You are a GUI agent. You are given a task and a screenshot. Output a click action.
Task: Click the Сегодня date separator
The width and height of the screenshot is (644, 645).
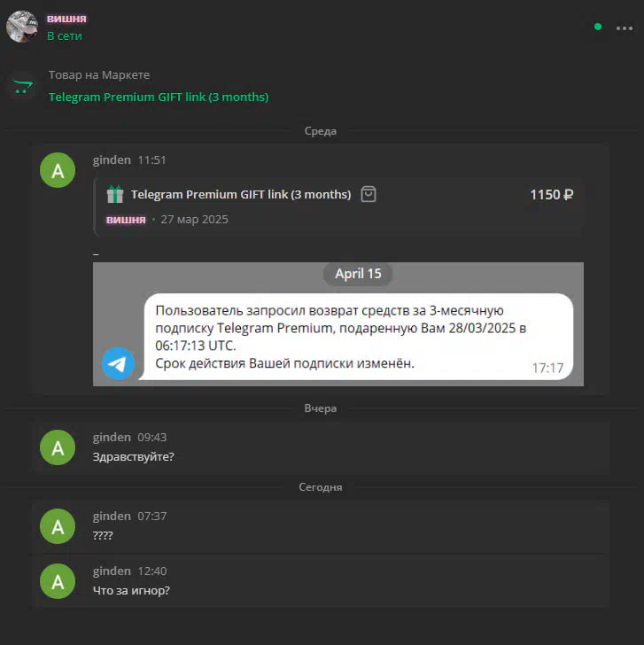click(321, 487)
